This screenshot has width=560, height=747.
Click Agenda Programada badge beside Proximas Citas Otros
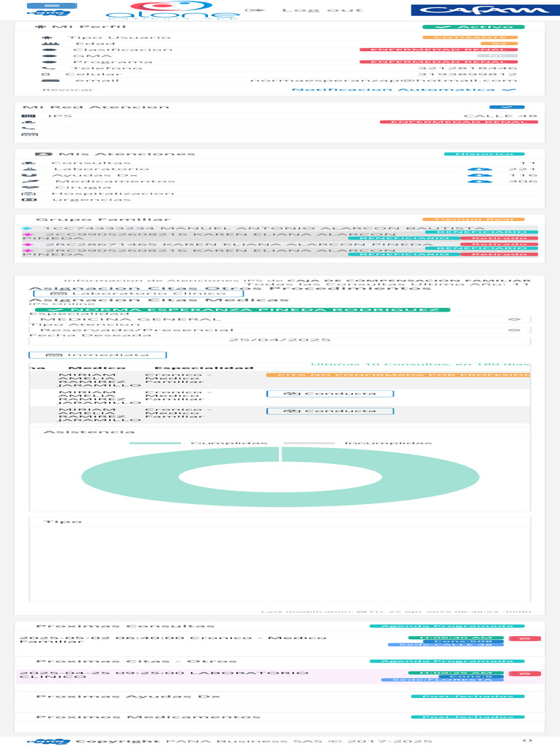click(x=447, y=661)
